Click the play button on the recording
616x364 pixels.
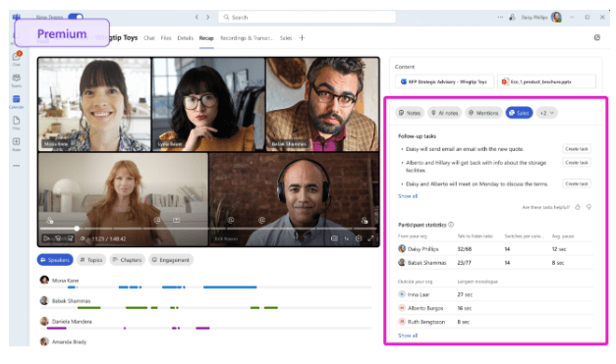[x=46, y=238]
